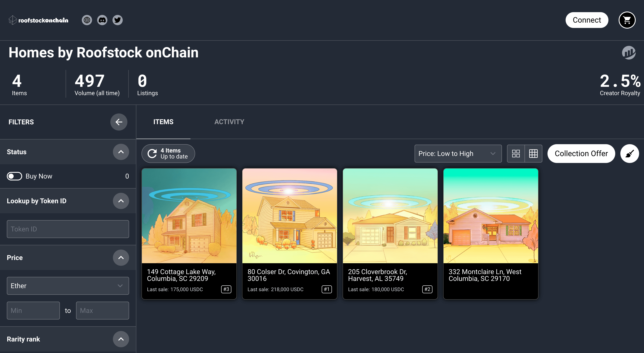
Task: Open the 149 Cottage Lake Way house image
Action: click(x=189, y=216)
